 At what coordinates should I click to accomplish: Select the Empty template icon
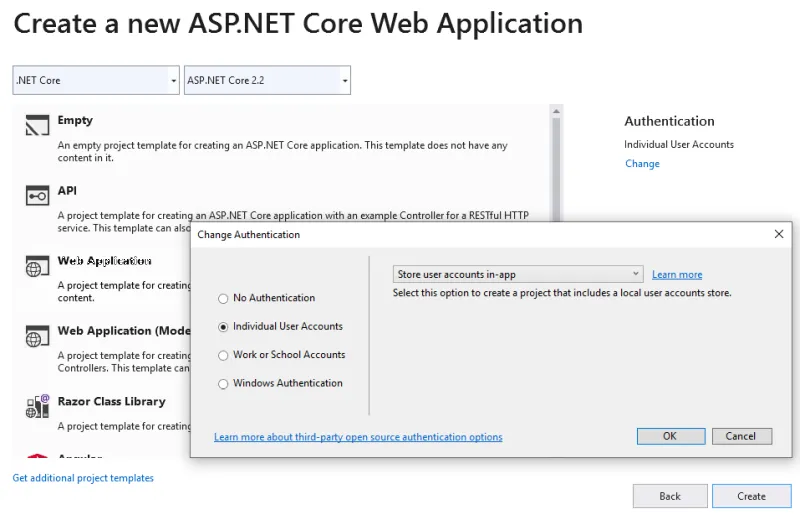[37, 125]
